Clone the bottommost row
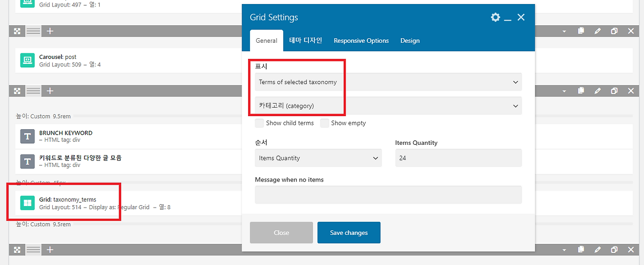 pos(614,249)
